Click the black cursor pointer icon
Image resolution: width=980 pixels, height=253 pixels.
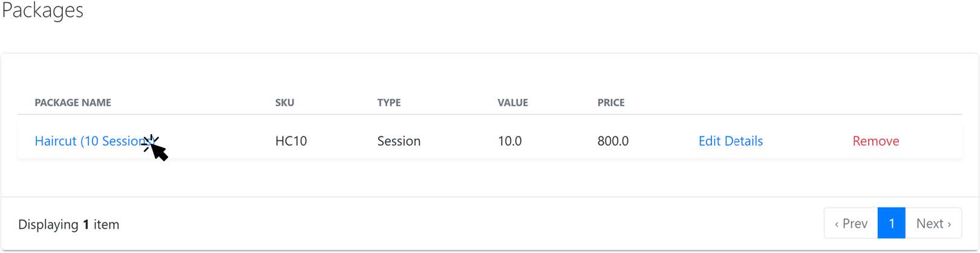156,148
